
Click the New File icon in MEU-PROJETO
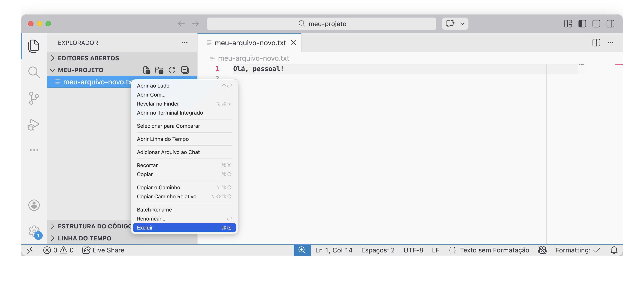click(147, 70)
